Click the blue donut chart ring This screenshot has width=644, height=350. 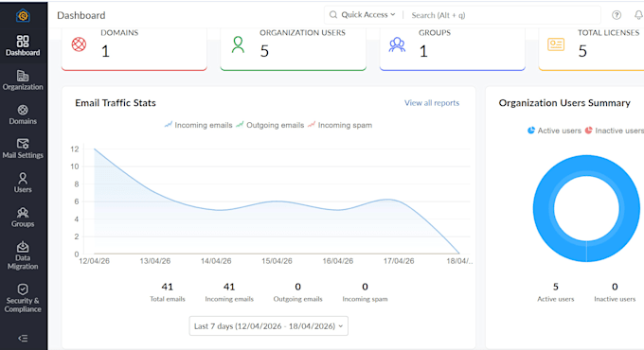[543, 208]
